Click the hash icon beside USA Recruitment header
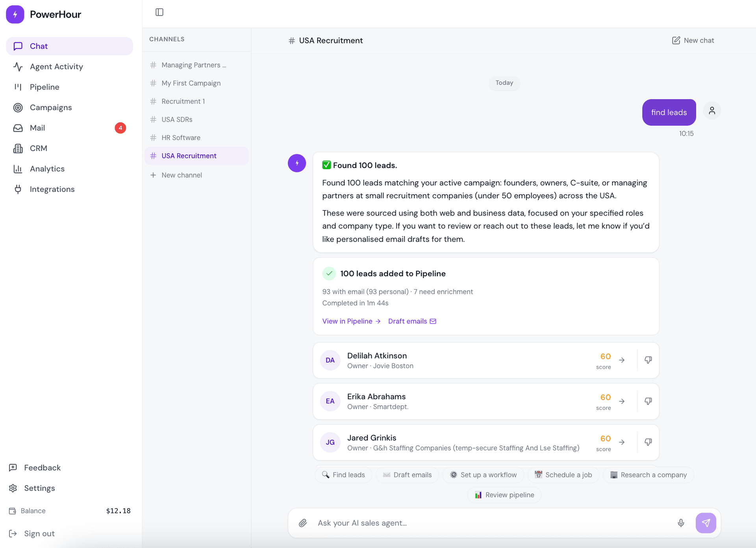Viewport: 756px width, 548px height. point(292,41)
